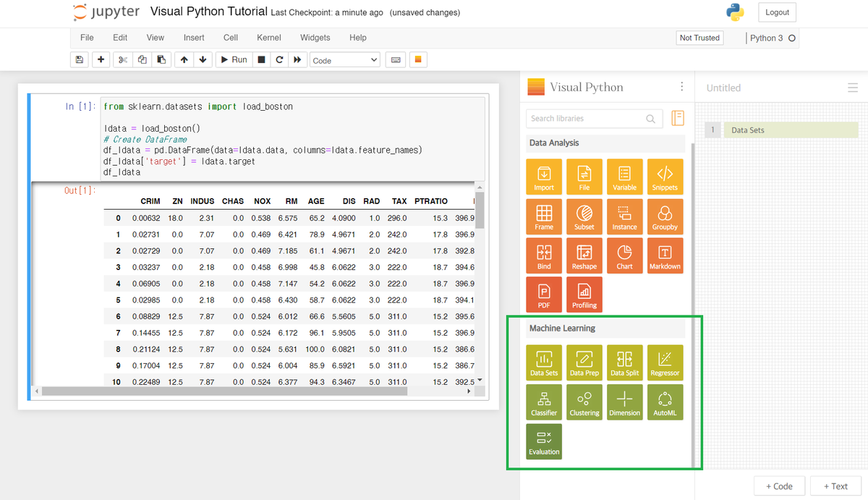868x500 pixels.
Task: Run the current cell
Action: pos(234,60)
